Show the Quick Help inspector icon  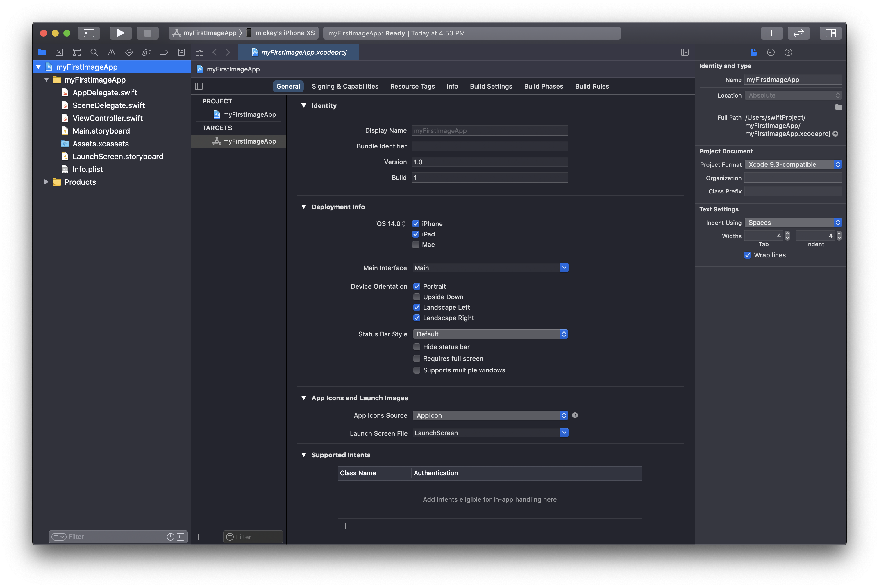click(788, 53)
